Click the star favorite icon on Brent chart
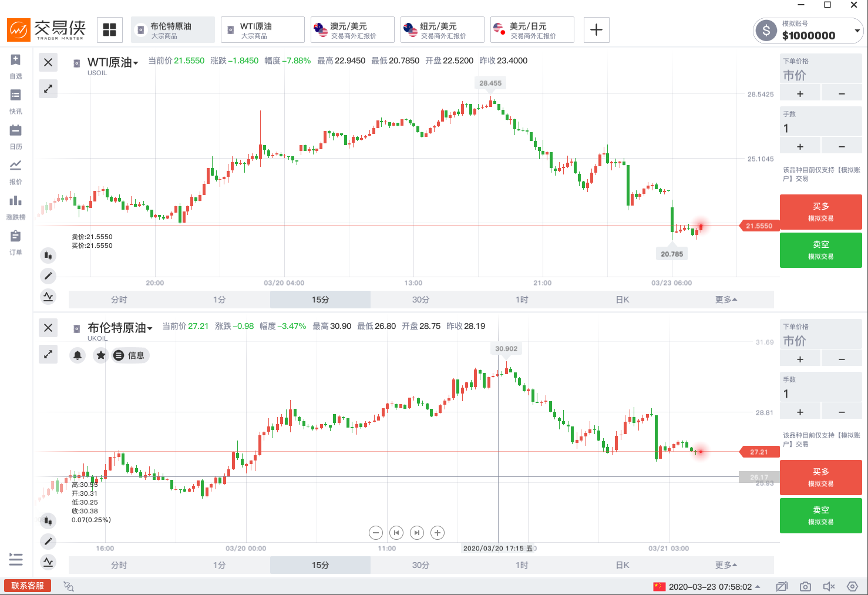 (101, 355)
